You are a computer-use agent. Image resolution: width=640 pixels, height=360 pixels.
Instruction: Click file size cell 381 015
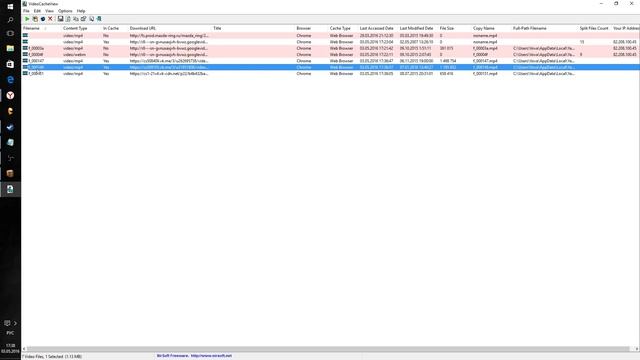(x=446, y=48)
